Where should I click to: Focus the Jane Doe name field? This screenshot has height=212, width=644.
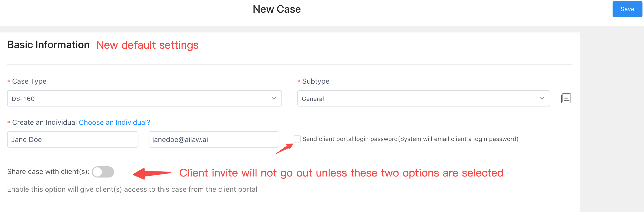[73, 139]
